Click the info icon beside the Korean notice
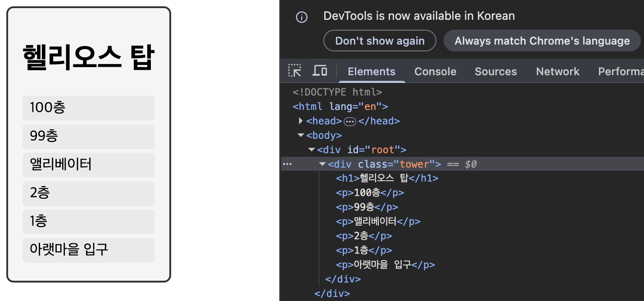644x301 pixels. (301, 17)
